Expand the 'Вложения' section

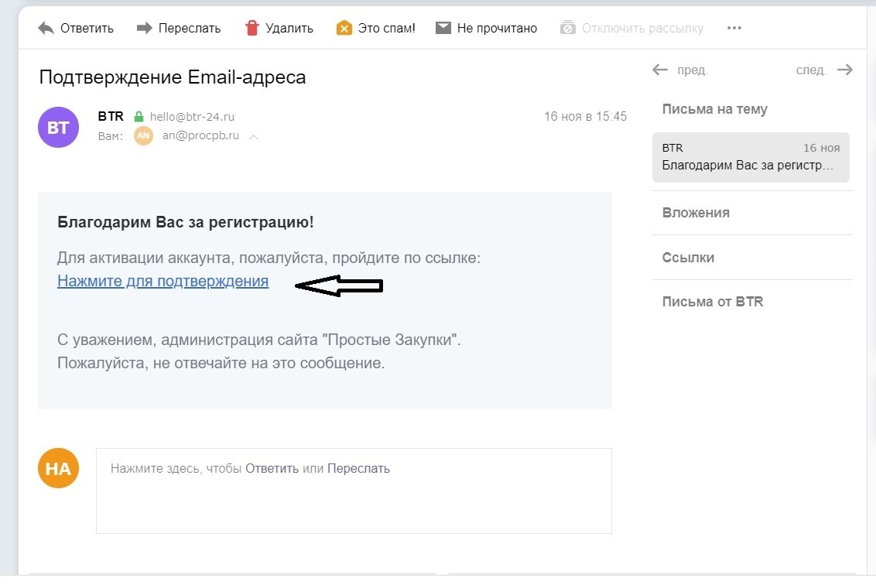tap(696, 213)
